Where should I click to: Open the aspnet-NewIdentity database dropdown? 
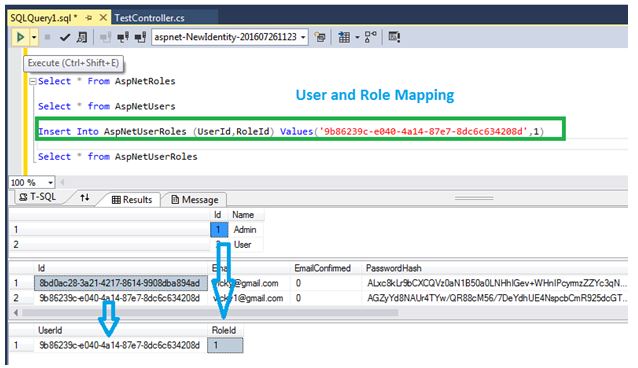pyautogui.click(x=230, y=37)
